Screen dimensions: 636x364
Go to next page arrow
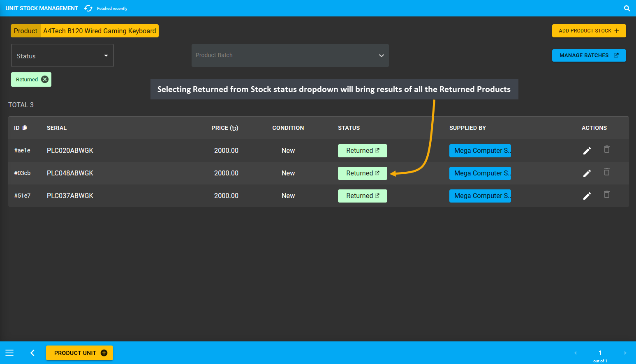(625, 353)
